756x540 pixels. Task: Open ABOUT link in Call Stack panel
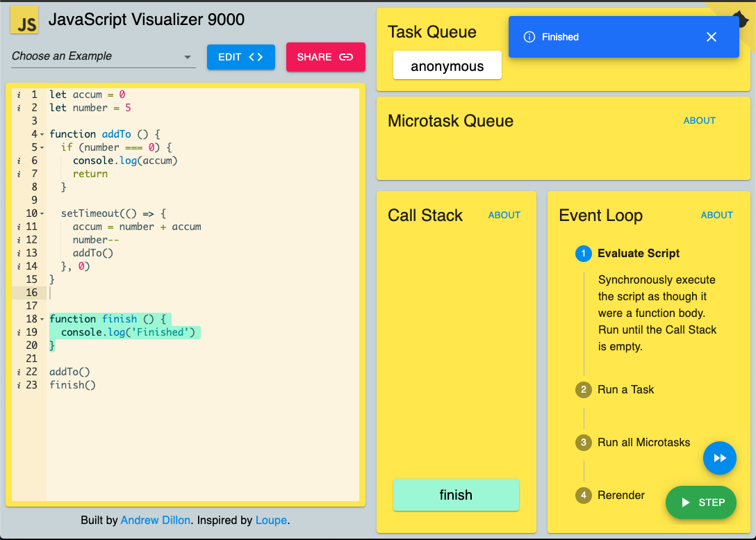coord(504,215)
